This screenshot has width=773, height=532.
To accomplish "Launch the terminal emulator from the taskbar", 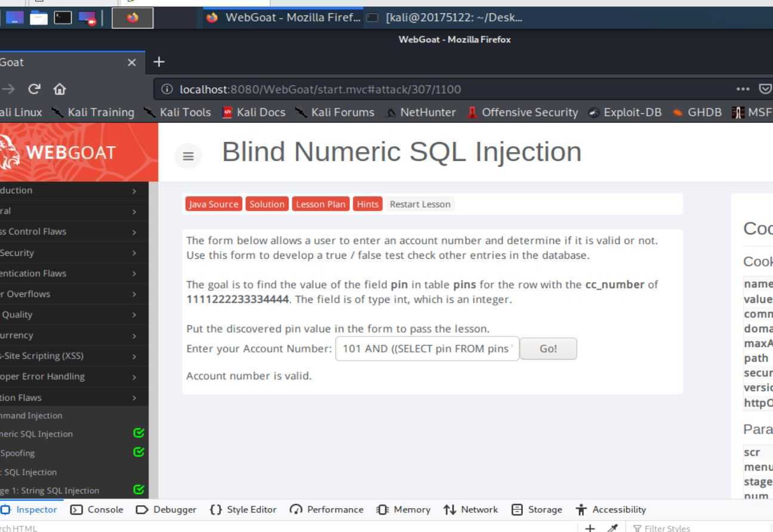I will click(x=62, y=18).
